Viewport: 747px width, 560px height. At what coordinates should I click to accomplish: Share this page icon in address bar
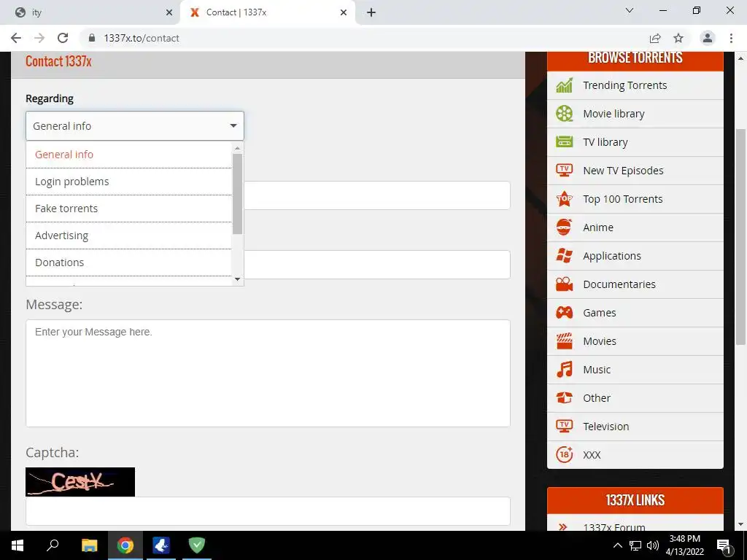point(655,38)
